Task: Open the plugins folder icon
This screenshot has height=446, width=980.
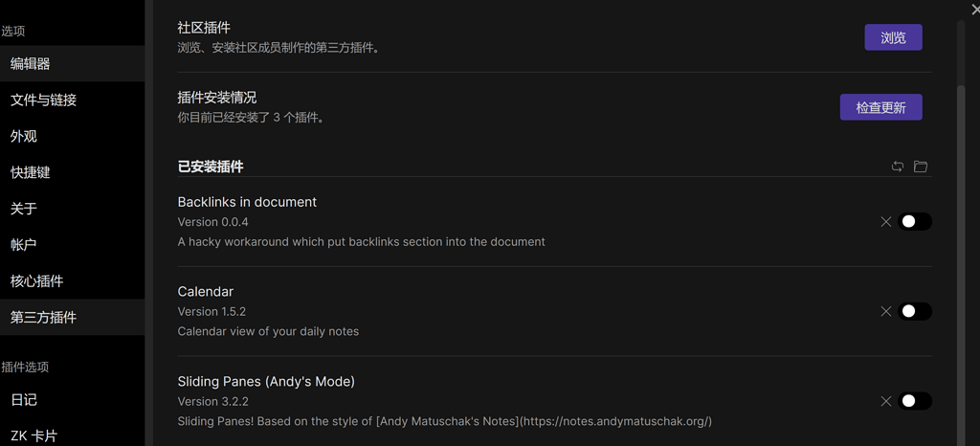Action: tap(920, 167)
